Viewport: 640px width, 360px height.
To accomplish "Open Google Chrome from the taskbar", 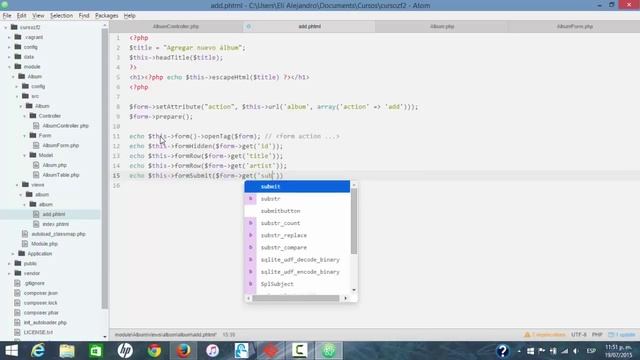I will [x=154, y=351].
